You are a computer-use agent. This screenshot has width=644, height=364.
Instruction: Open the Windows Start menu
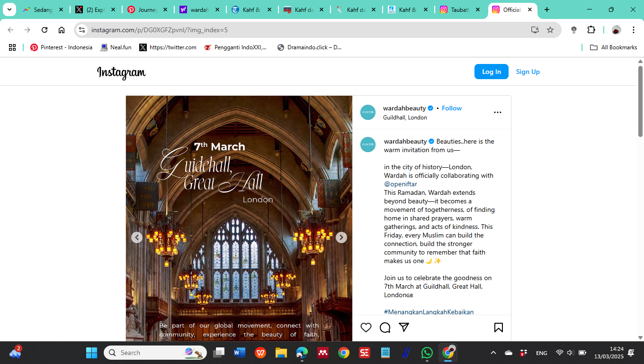coord(91,353)
